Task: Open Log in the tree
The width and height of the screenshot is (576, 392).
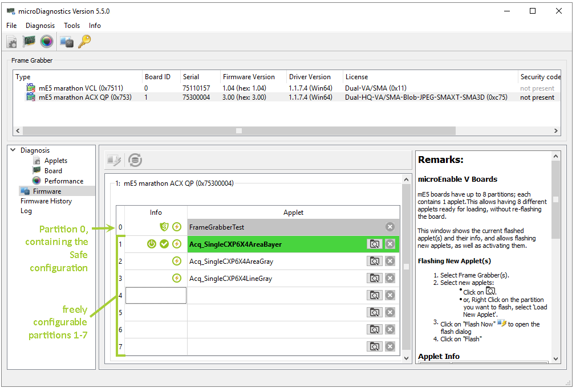Action: pyautogui.click(x=26, y=211)
